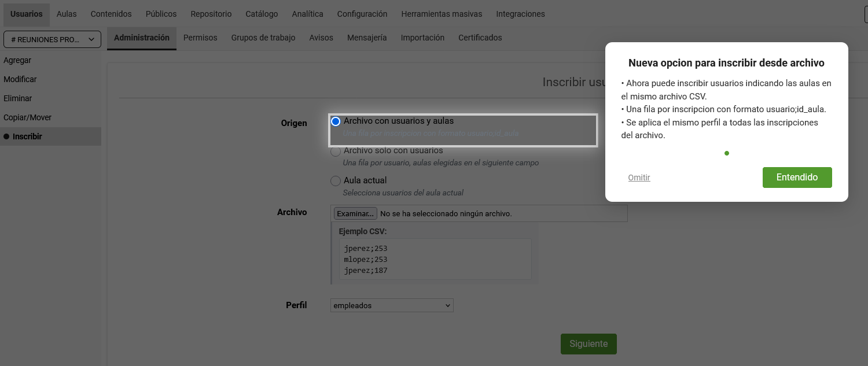Open the Catálogo menu item

(x=262, y=14)
